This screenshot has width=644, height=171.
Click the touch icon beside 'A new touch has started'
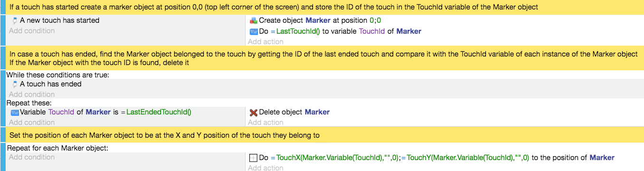click(15, 21)
